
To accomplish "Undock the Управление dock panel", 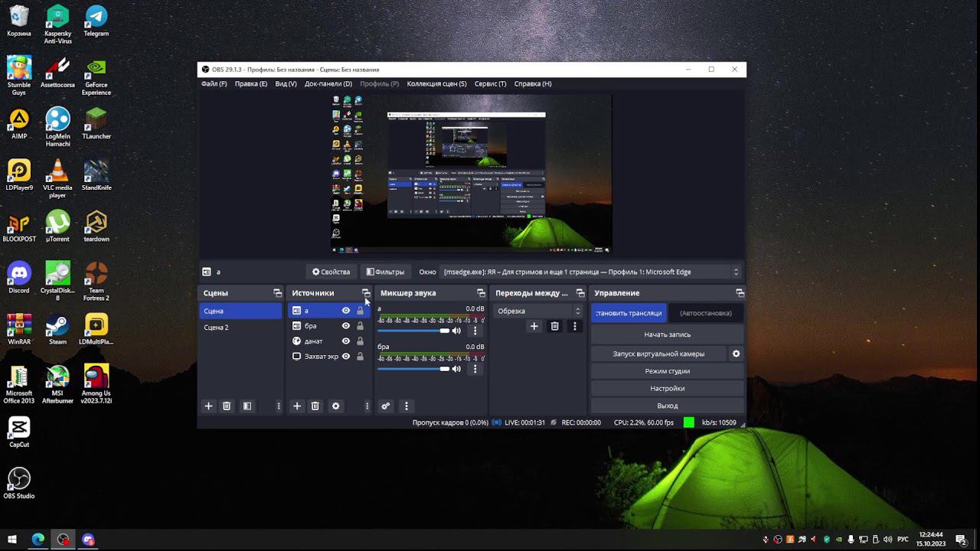I will coord(740,293).
